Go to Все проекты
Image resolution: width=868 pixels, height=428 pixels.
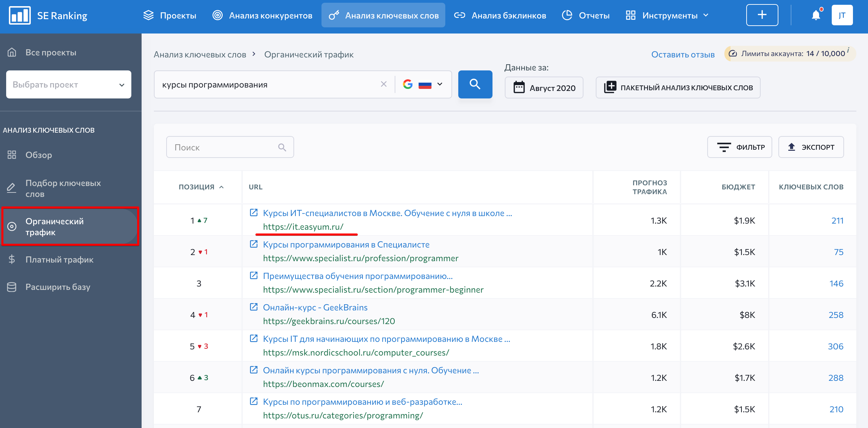tap(42, 52)
